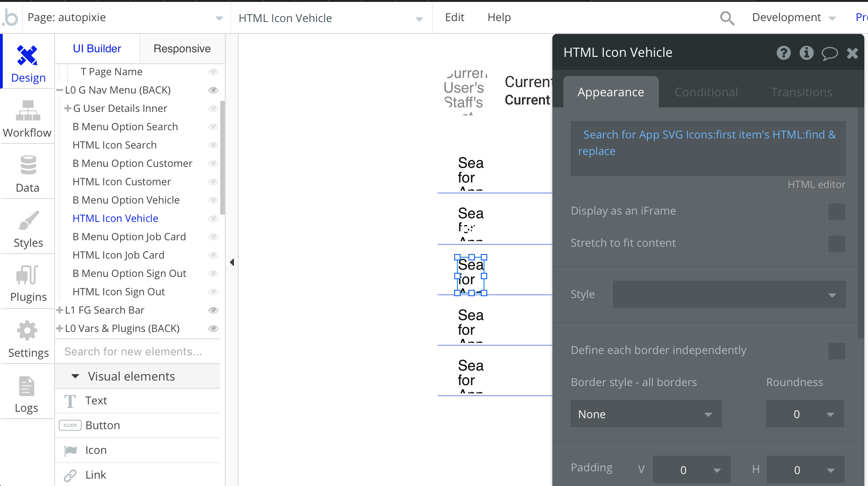Click the search magnifier icon
The width and height of the screenshot is (868, 486).
tap(727, 18)
